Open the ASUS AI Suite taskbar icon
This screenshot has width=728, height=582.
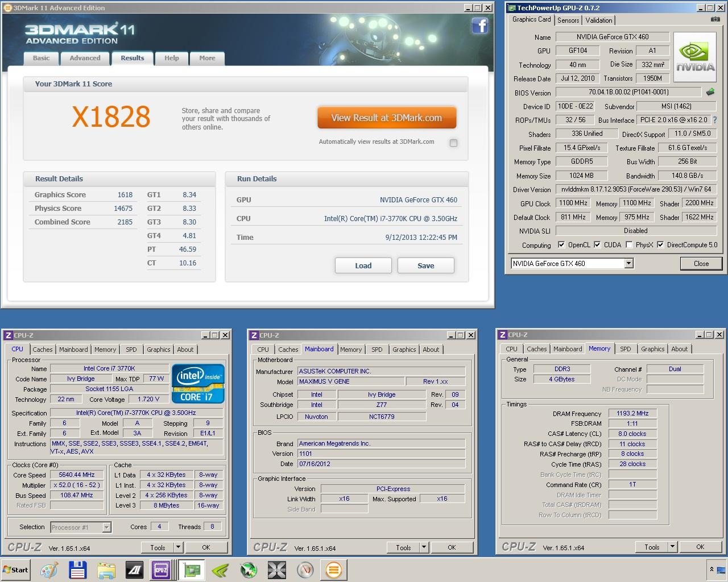[134, 570]
